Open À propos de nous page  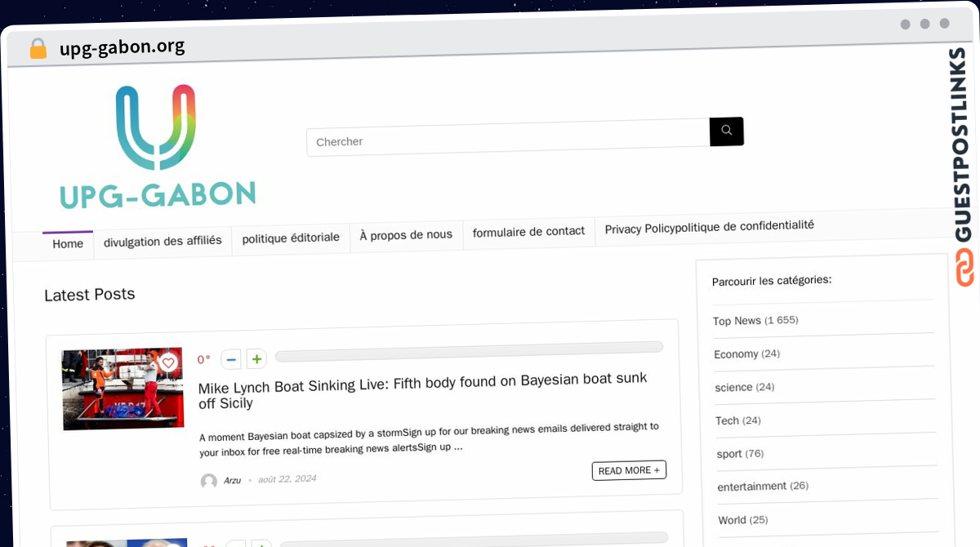[x=406, y=234]
